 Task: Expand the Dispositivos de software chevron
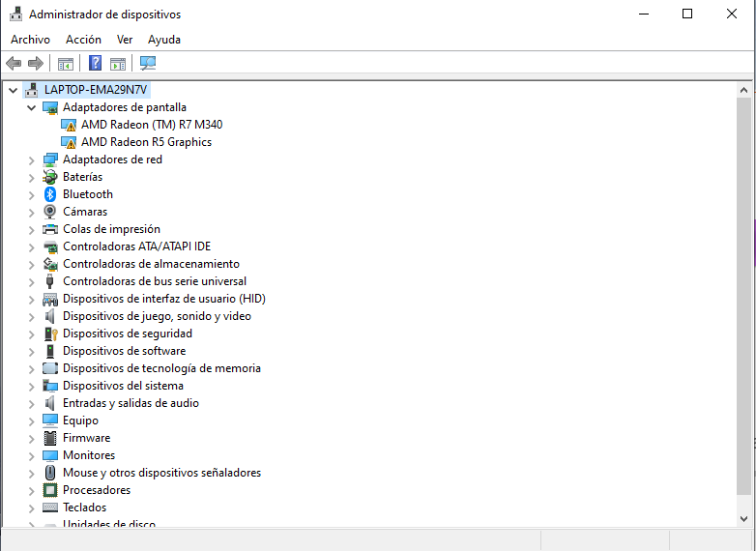tap(31, 352)
